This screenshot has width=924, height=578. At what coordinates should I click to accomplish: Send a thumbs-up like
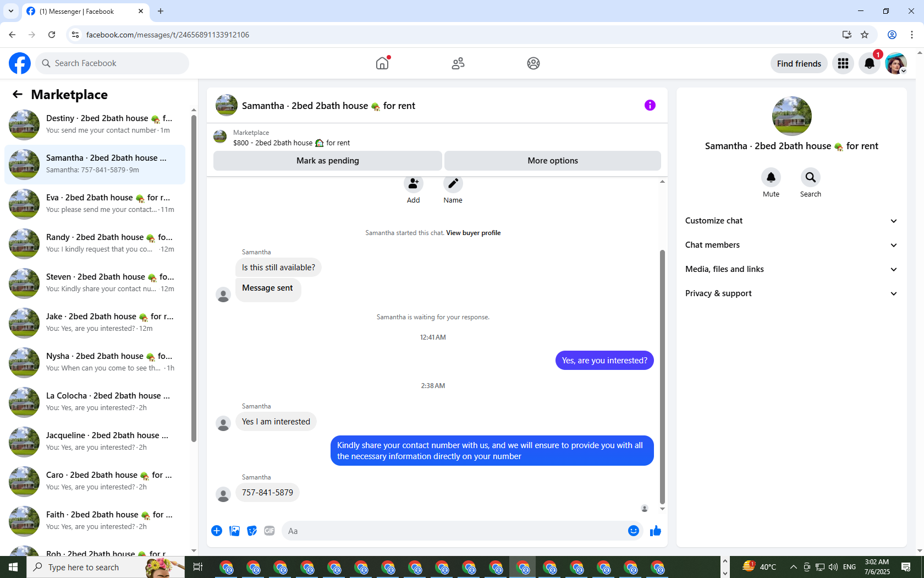pos(656,531)
